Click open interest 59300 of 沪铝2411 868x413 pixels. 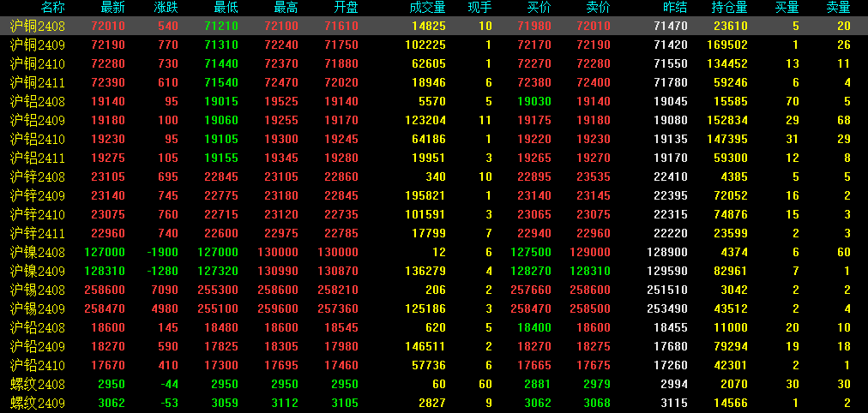tap(730, 159)
